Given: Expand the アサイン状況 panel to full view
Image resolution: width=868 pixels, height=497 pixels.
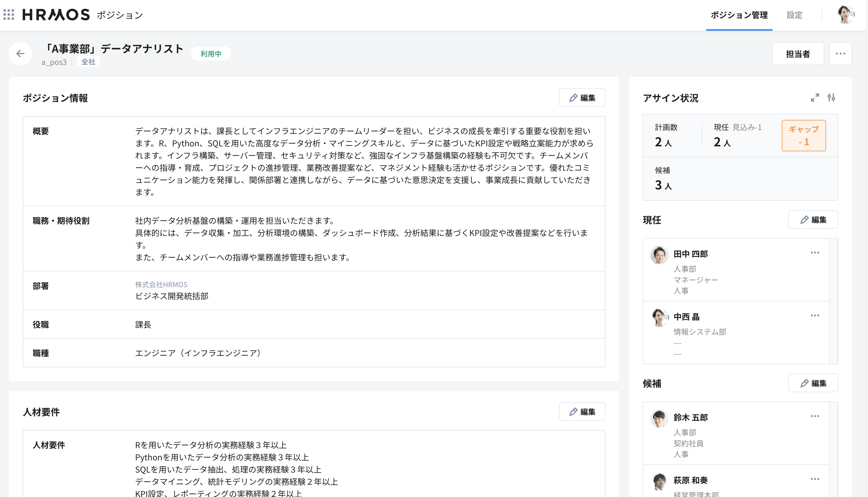Looking at the screenshot, I should pos(815,98).
